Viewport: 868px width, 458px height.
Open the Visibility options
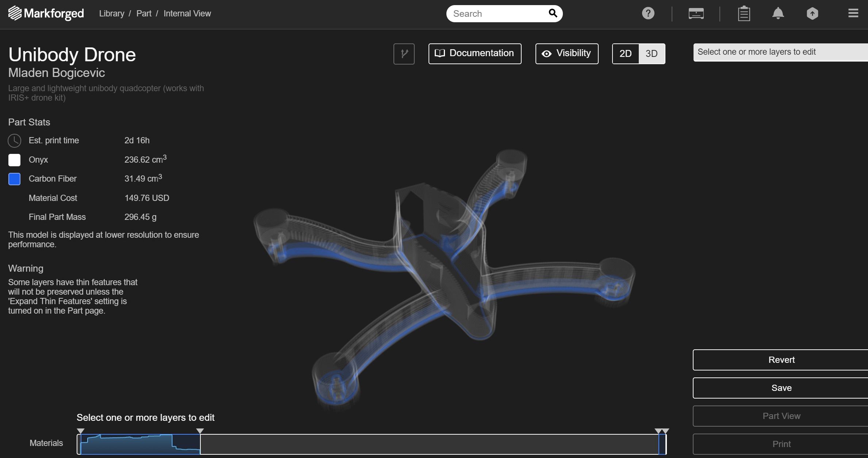[566, 54]
